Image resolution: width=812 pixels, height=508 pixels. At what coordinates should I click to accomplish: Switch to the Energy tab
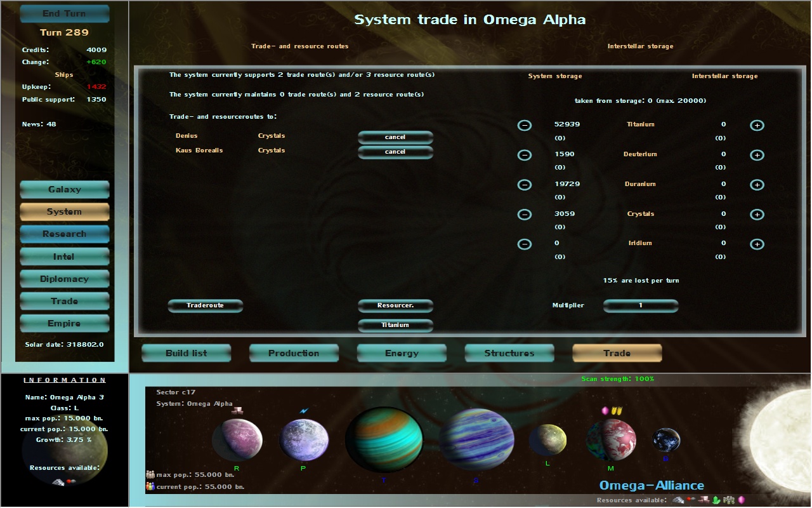402,353
